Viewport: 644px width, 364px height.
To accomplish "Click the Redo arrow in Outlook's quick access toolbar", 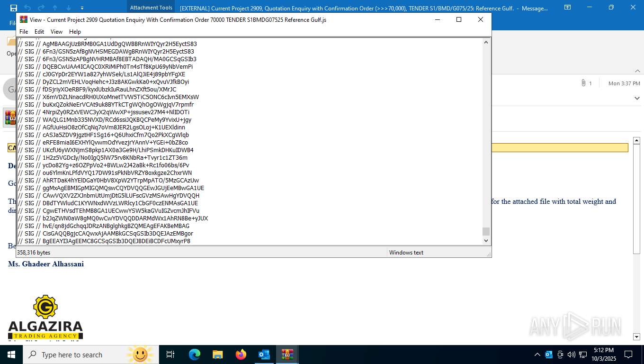I will click(x=41, y=8).
